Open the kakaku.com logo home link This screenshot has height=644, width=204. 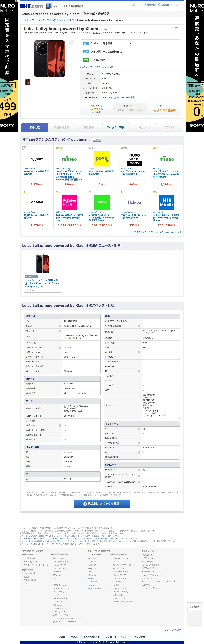click(31, 6)
